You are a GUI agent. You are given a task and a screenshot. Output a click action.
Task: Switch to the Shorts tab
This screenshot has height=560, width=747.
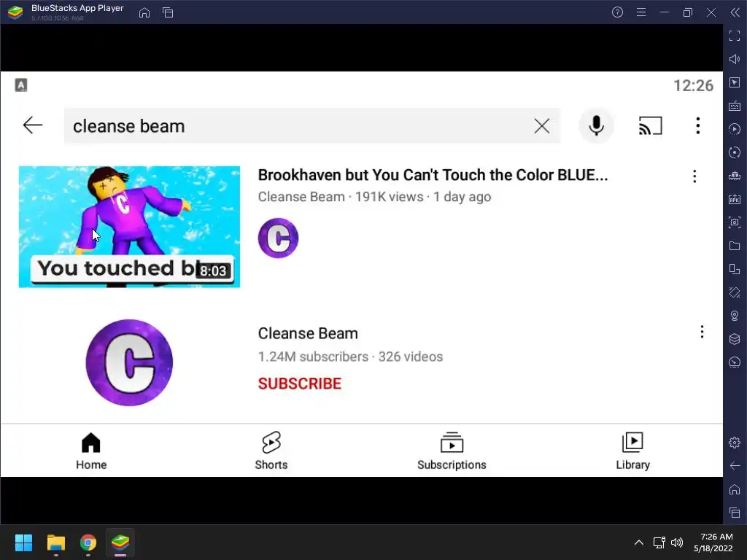click(271, 451)
